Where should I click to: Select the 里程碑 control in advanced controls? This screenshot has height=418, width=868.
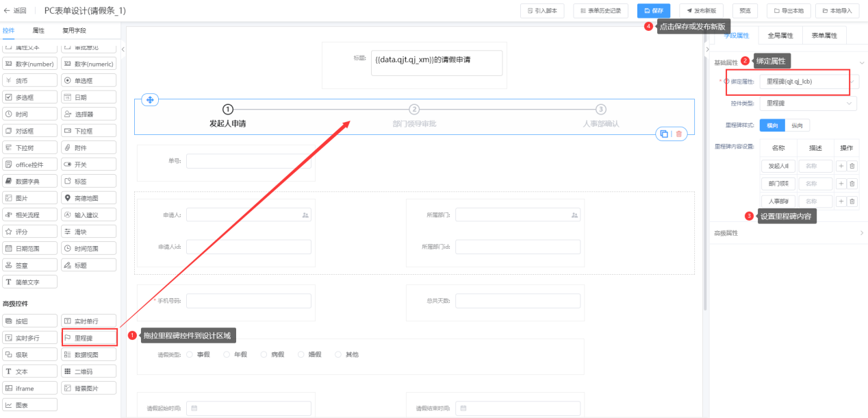tap(89, 338)
